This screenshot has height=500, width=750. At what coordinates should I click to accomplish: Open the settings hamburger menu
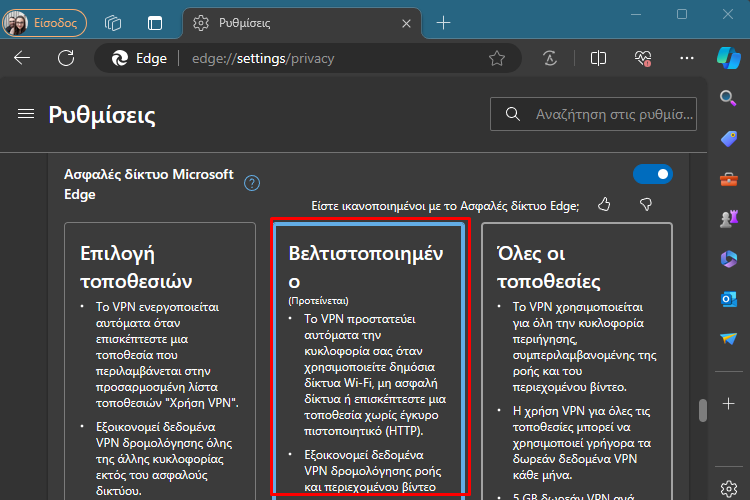(26, 114)
